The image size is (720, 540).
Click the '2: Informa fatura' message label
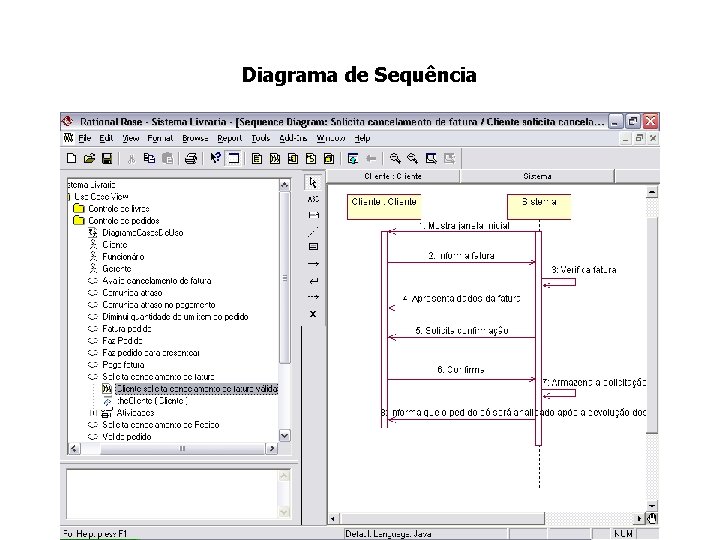pos(461,256)
